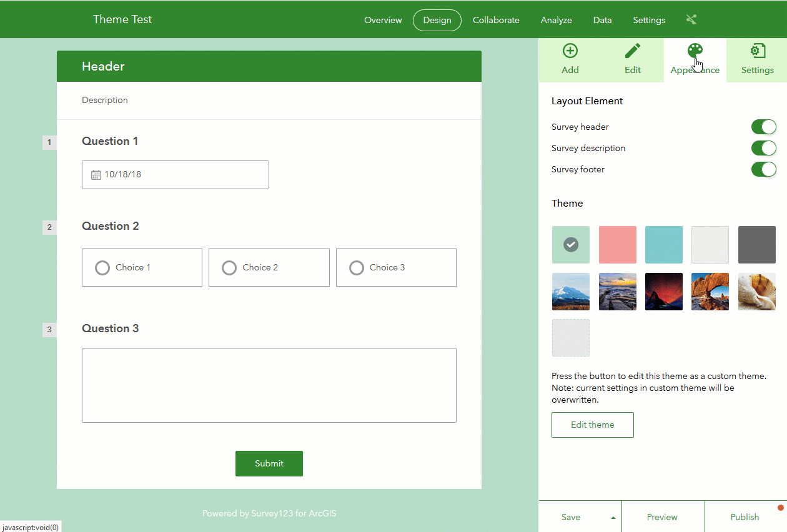
Task: Open the Add panel plus icon
Action: [570, 51]
